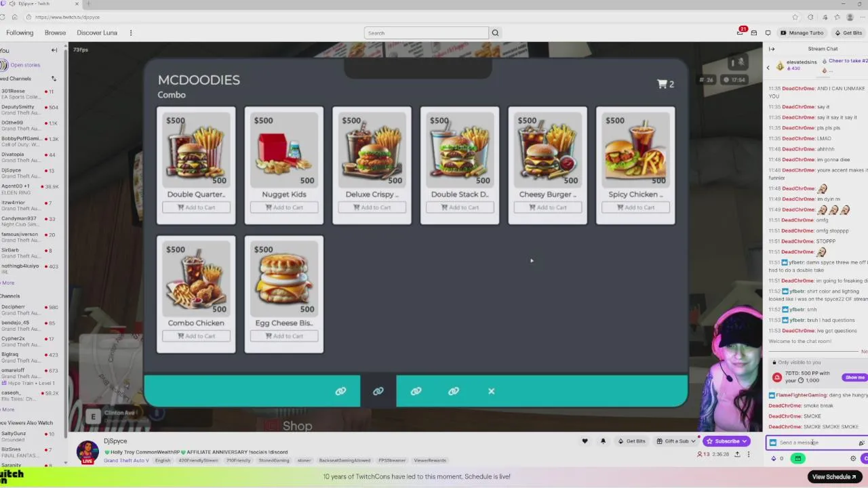Viewport: 868px width, 488px height.
Task: Click the search magnifier button
Action: 495,33
